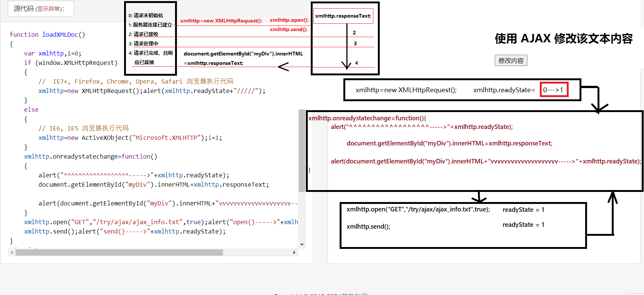
Task: Click the editor line 'xmlhttp.open("GET","/try/ajax/ajax_info.txt"'
Action: pos(161,222)
